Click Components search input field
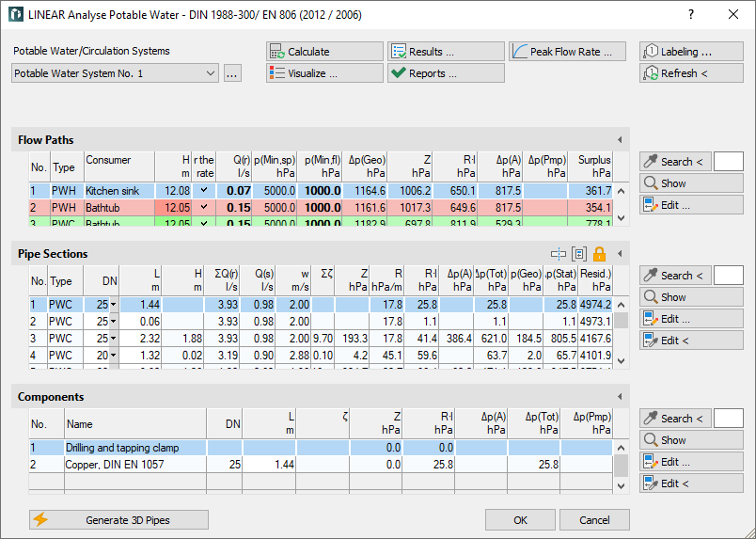 pos(728,419)
